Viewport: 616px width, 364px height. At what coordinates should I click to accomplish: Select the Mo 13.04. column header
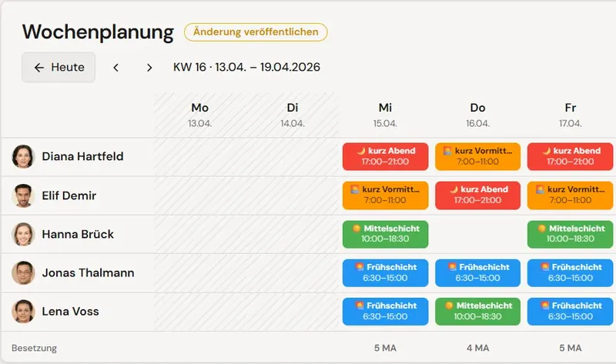200,115
